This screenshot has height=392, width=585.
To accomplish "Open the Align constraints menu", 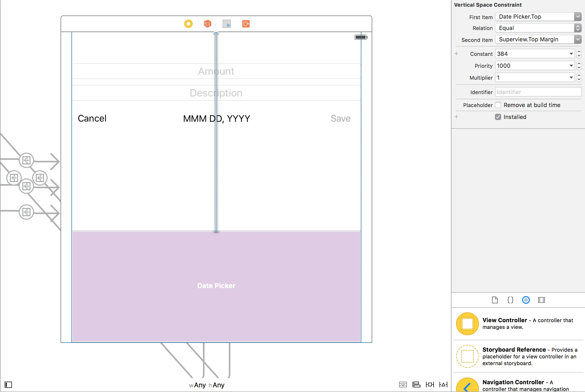I will (x=416, y=385).
